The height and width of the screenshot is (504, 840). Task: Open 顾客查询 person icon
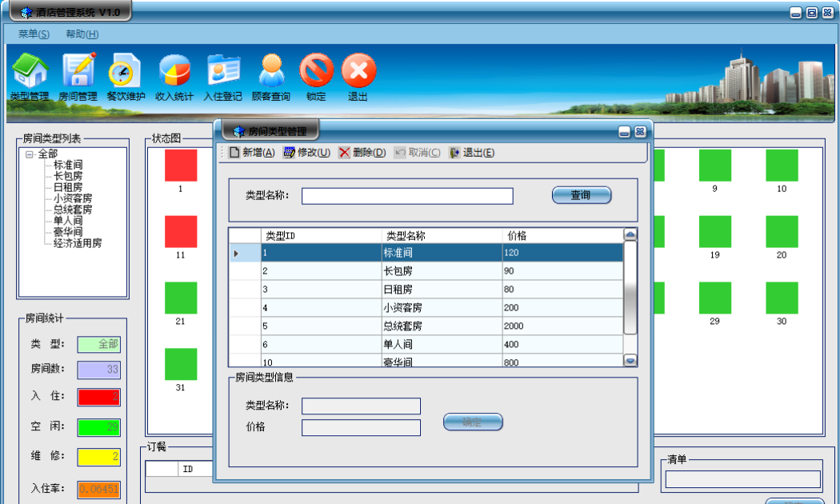pos(271,76)
